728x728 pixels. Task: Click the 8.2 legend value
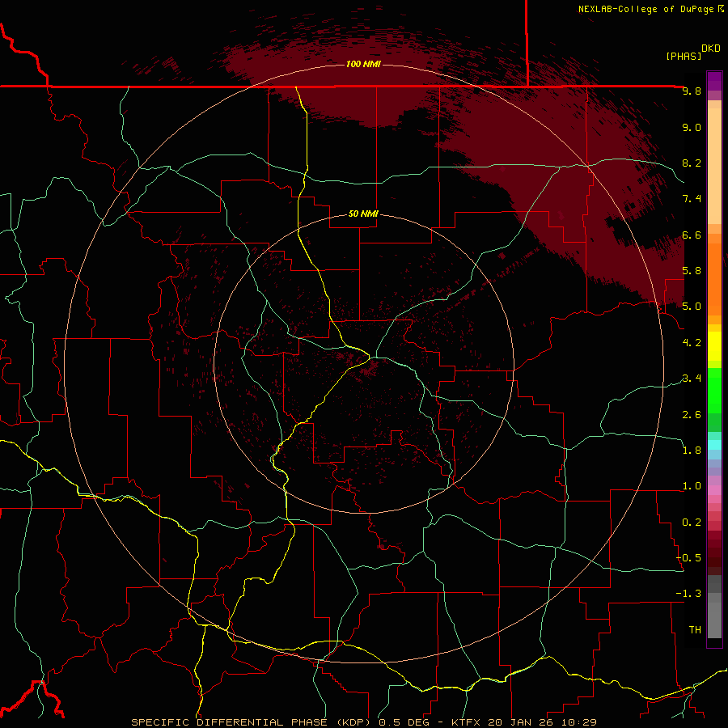692,163
